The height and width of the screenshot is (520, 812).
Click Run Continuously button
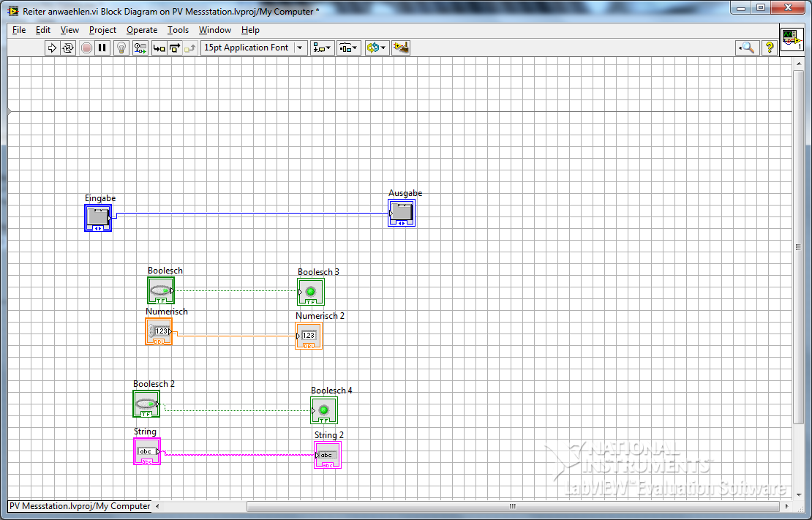[x=68, y=48]
